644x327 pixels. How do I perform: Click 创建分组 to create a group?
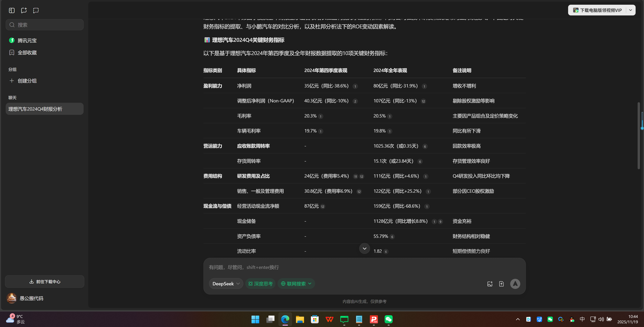tap(27, 81)
